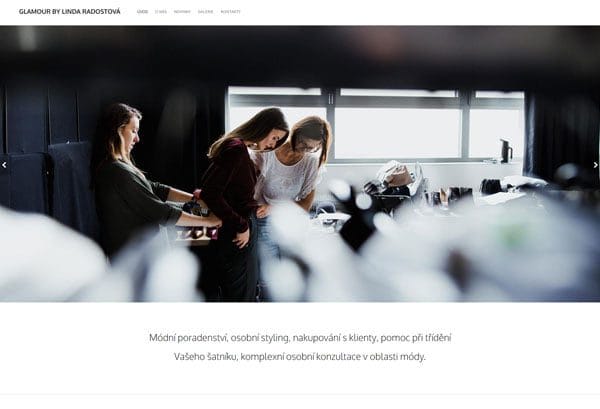This screenshot has height=409, width=600.
Task: Go to the previous slide arrow
Action: pyautogui.click(x=4, y=165)
